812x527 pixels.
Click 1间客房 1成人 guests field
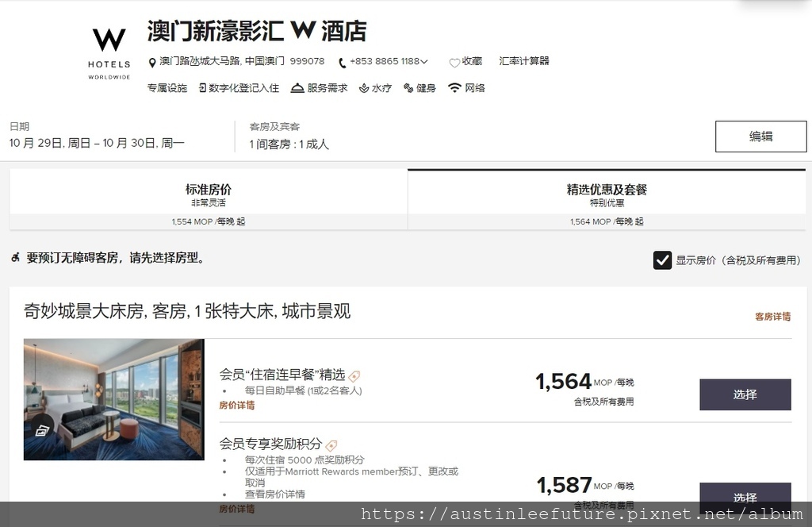[x=289, y=144]
